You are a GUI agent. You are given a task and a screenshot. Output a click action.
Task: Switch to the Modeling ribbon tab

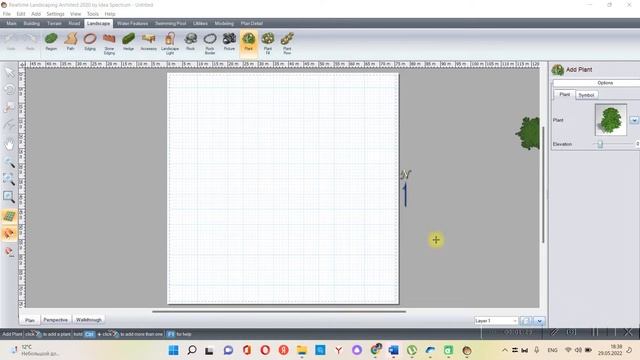(224, 24)
